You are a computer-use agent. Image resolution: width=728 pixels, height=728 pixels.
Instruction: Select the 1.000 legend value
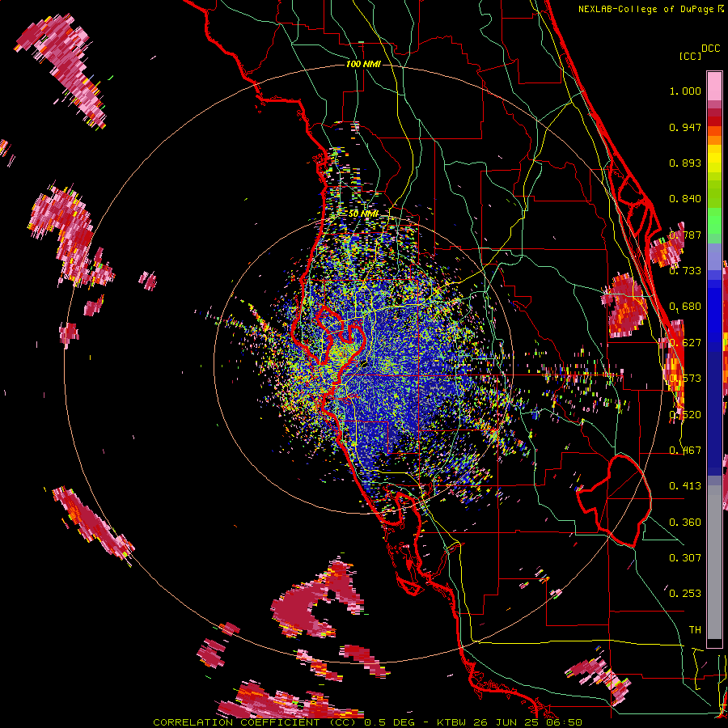click(x=685, y=91)
